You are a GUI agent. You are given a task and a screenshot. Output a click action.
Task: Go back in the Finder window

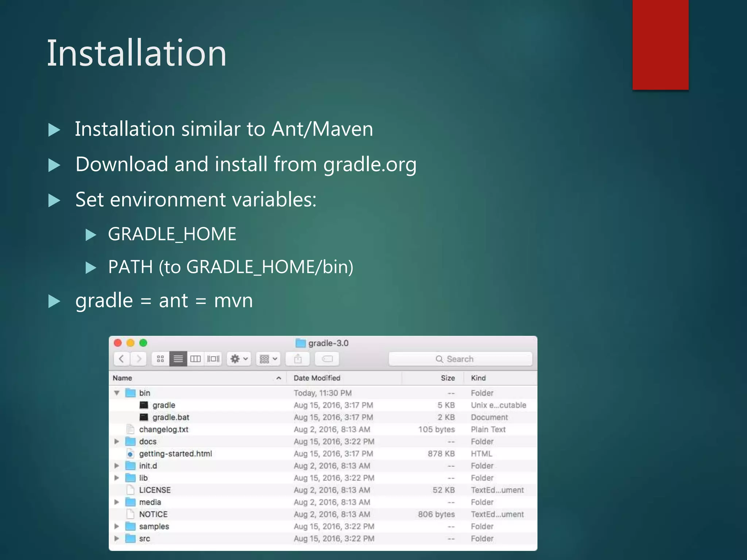122,359
